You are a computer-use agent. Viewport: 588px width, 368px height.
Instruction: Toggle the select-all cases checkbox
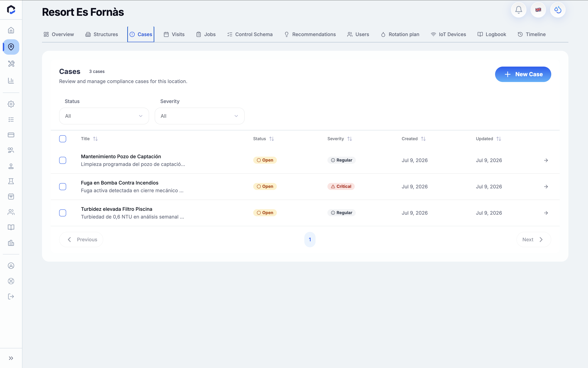pyautogui.click(x=63, y=139)
